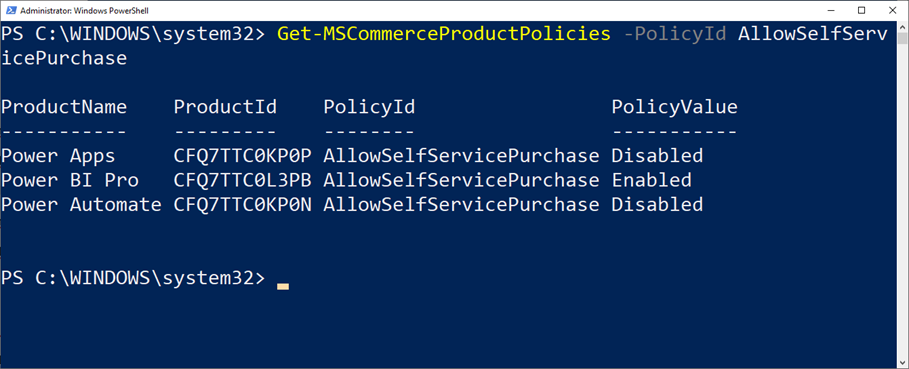This screenshot has width=909, height=369.
Task: Click the vertical scrollbar thumb
Action: click(x=902, y=38)
